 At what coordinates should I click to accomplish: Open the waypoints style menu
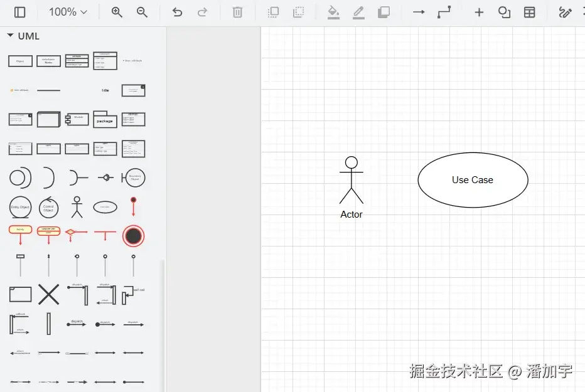point(444,13)
